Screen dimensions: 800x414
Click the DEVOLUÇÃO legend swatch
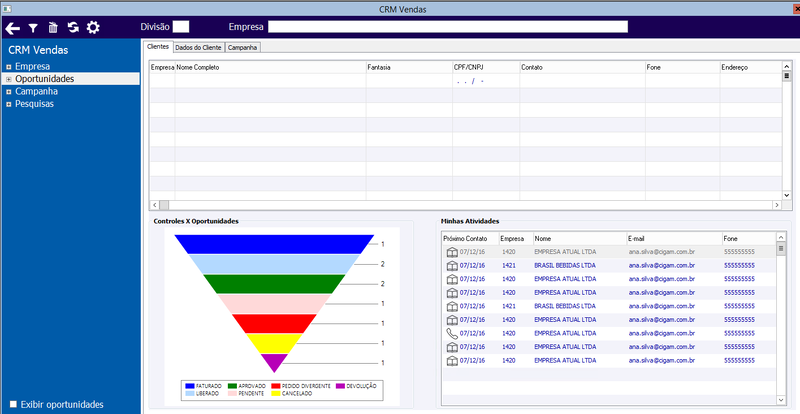[x=340, y=386]
